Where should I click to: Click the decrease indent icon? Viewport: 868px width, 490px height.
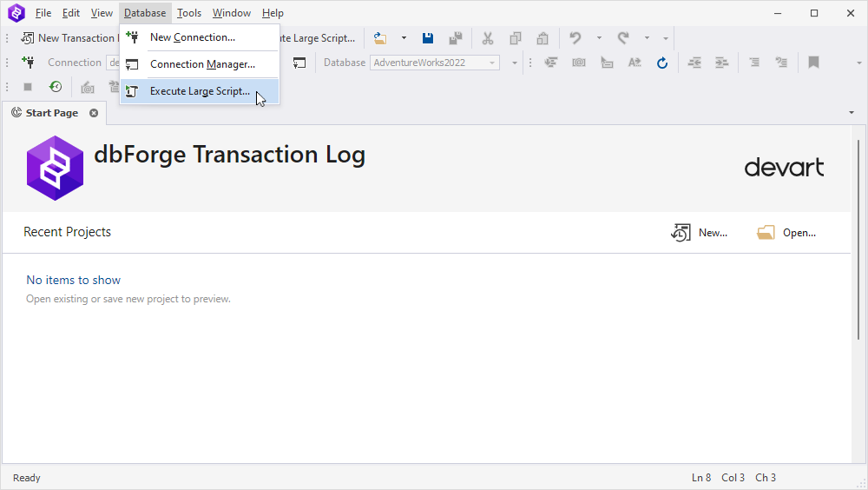pyautogui.click(x=694, y=63)
